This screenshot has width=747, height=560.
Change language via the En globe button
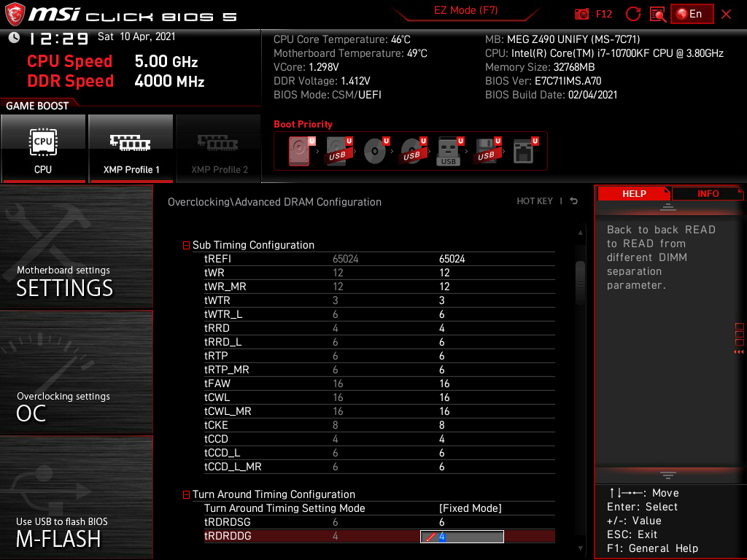(x=692, y=14)
